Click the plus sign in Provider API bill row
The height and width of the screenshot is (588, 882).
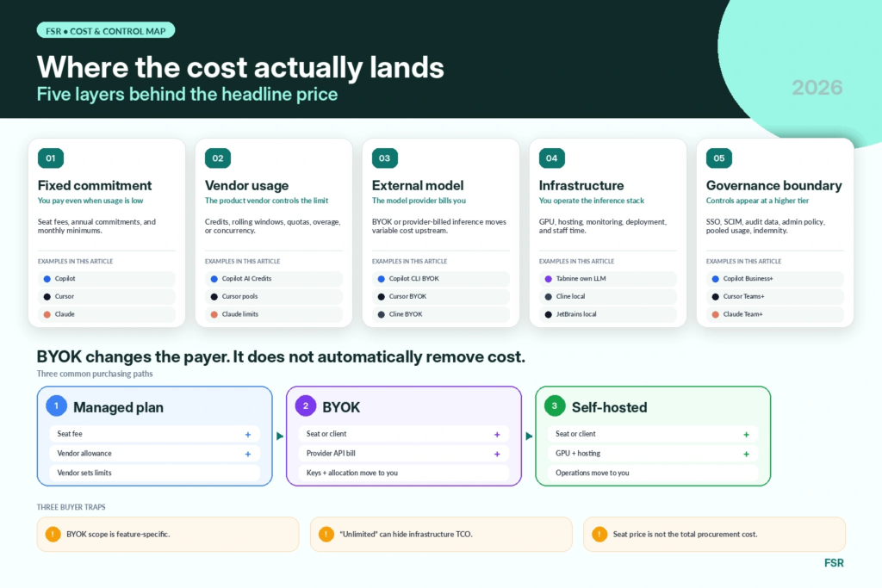(497, 455)
